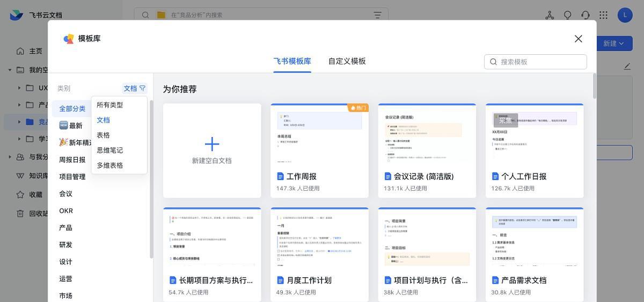Viewport: 644px width, 302px height.
Task: Open the 新建空白文档 card
Action: click(x=212, y=150)
